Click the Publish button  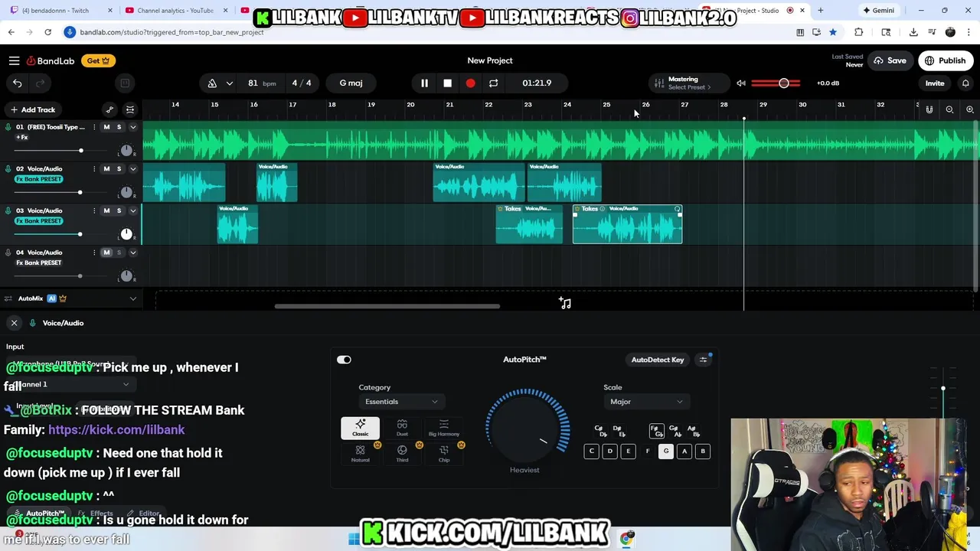(x=946, y=60)
